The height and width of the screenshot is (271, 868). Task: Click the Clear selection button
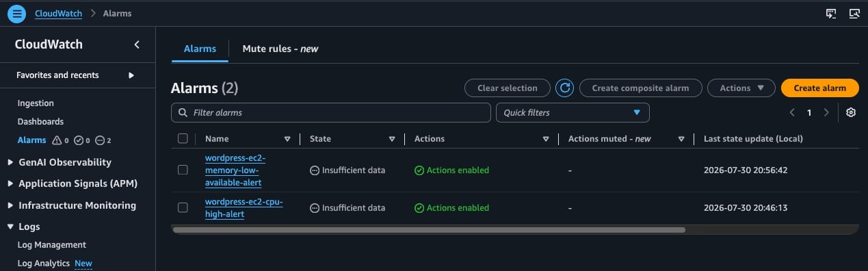pos(507,88)
